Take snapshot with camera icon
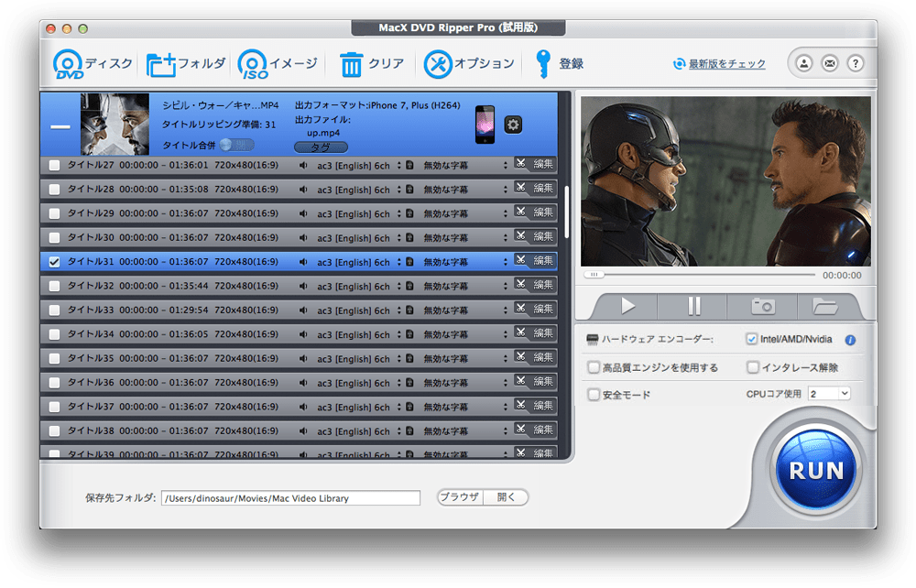Screen dimensions: 916x588 click(763, 306)
